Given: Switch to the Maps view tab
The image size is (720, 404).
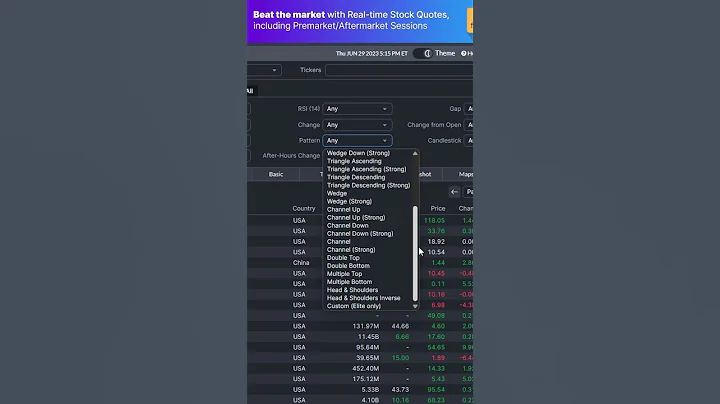Looking at the screenshot, I should click(x=465, y=174).
